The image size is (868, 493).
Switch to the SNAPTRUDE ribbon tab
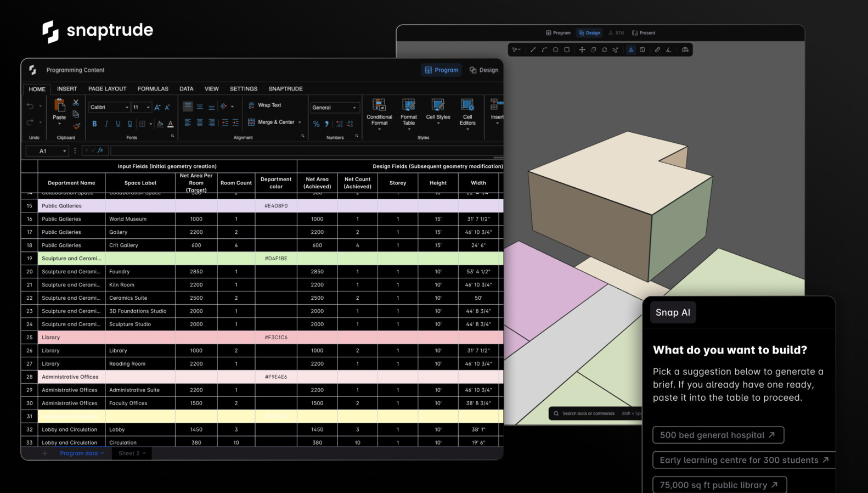click(x=285, y=88)
